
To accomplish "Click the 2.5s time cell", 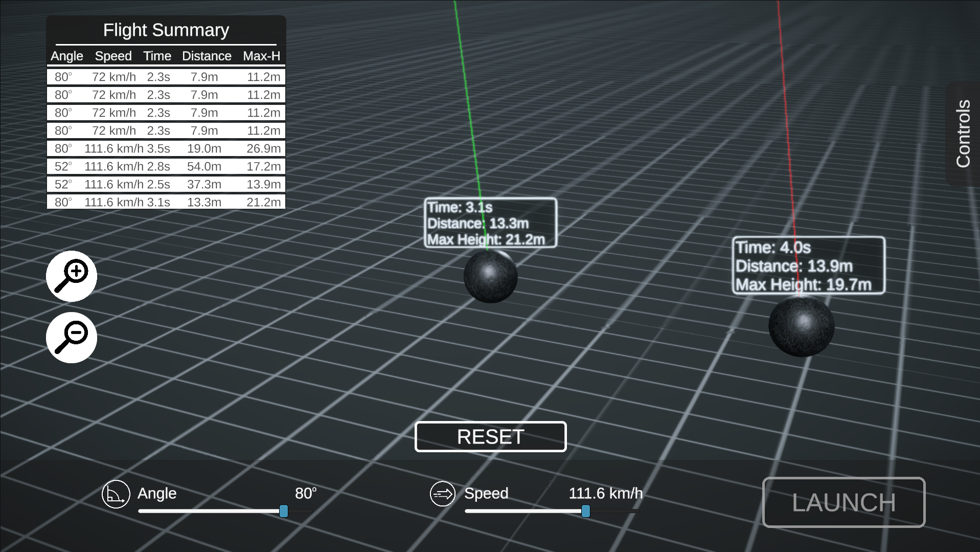I will coord(159,184).
